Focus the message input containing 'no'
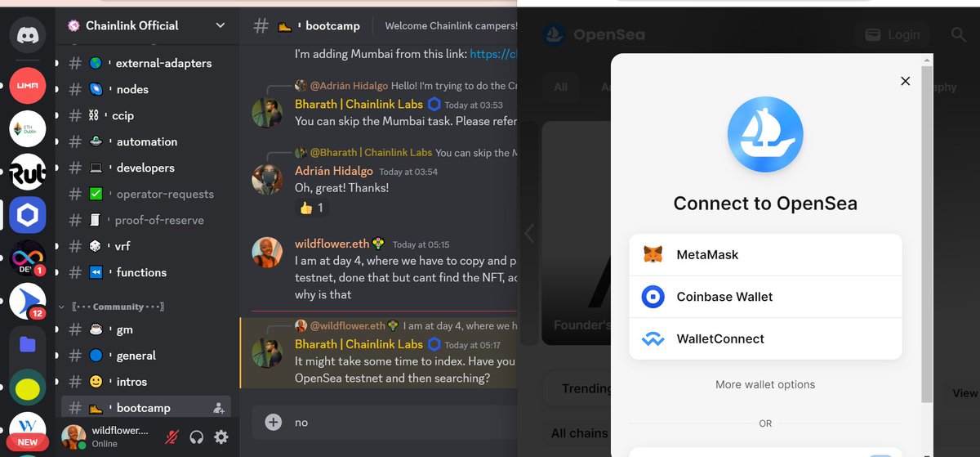The width and height of the screenshot is (980, 457). coord(403,422)
